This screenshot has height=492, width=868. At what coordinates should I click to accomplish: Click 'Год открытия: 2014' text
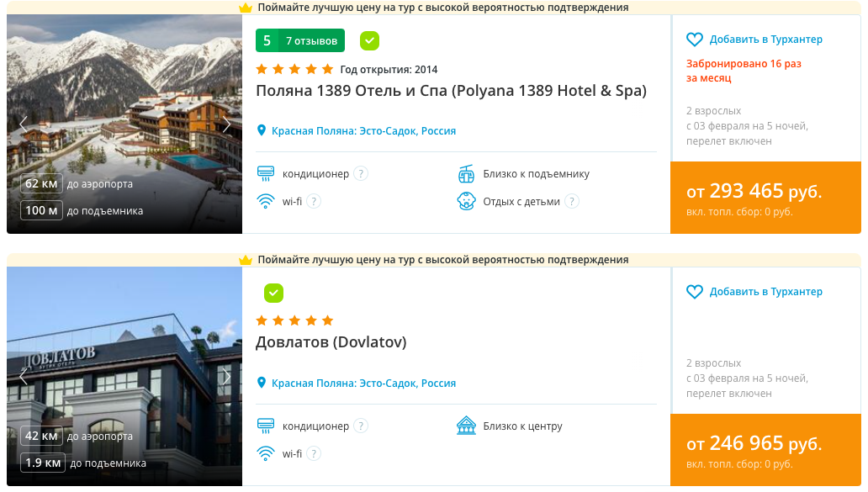[x=389, y=70]
